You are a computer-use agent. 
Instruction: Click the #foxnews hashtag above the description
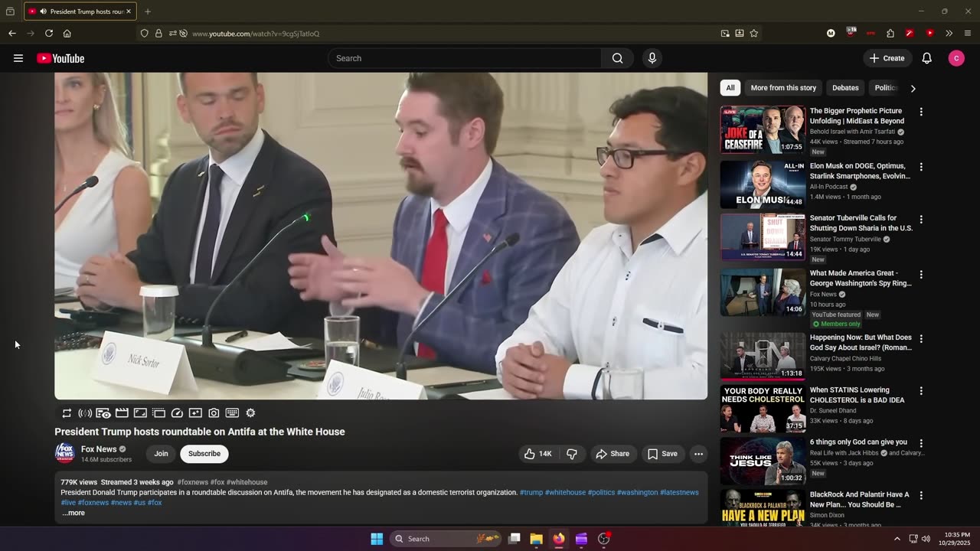click(x=192, y=483)
